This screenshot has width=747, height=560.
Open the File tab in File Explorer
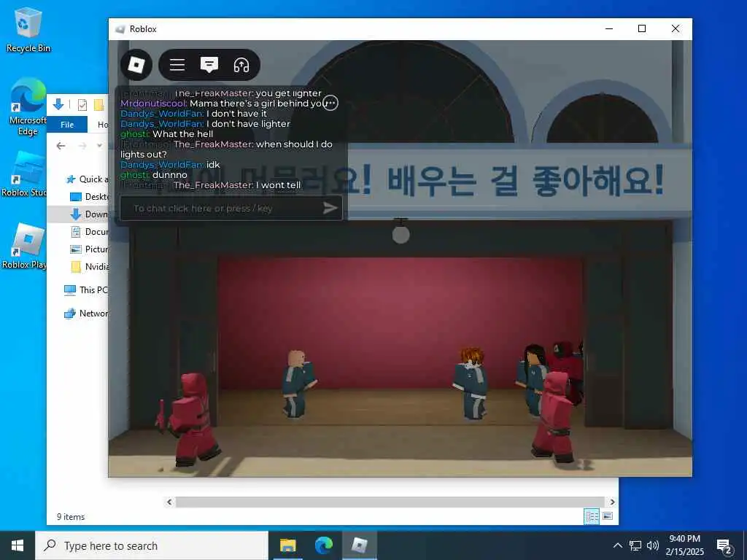pyautogui.click(x=67, y=125)
